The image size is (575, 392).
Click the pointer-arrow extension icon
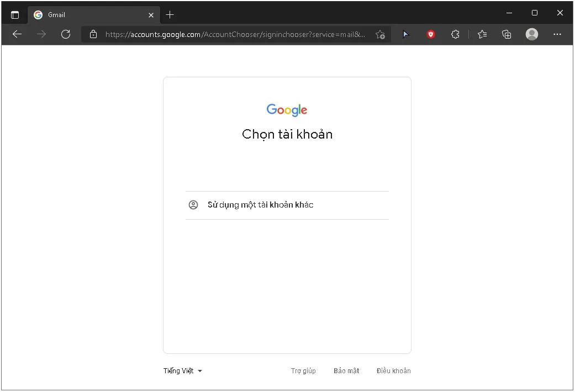406,34
